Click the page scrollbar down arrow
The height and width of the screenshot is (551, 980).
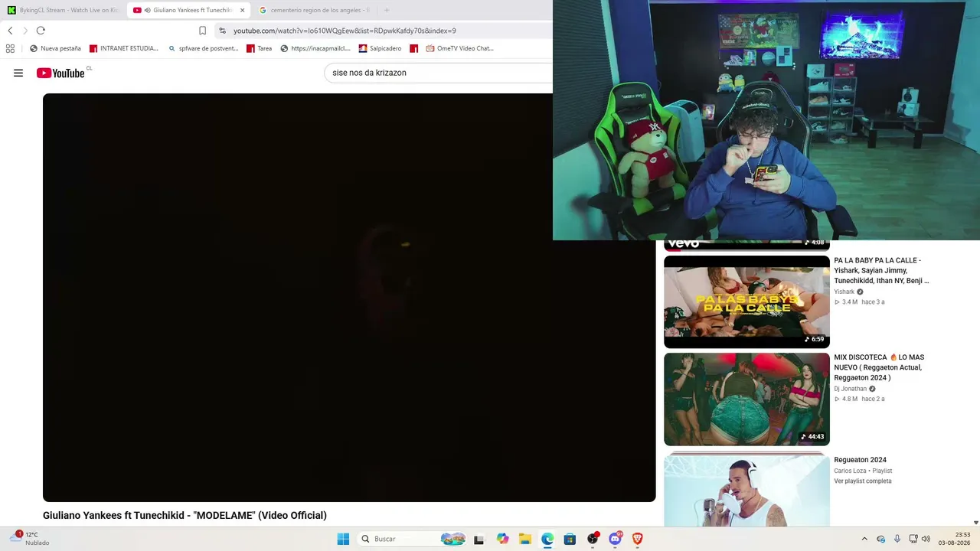click(975, 523)
